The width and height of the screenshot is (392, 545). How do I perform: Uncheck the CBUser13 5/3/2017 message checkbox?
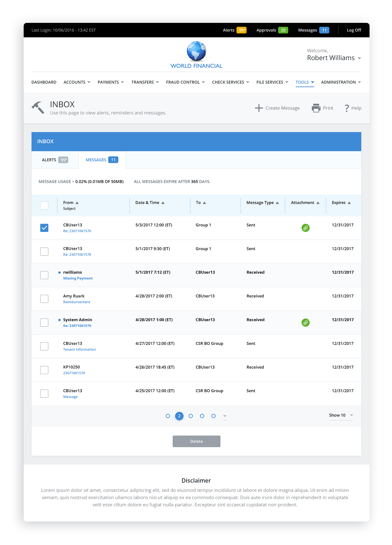pyautogui.click(x=44, y=227)
